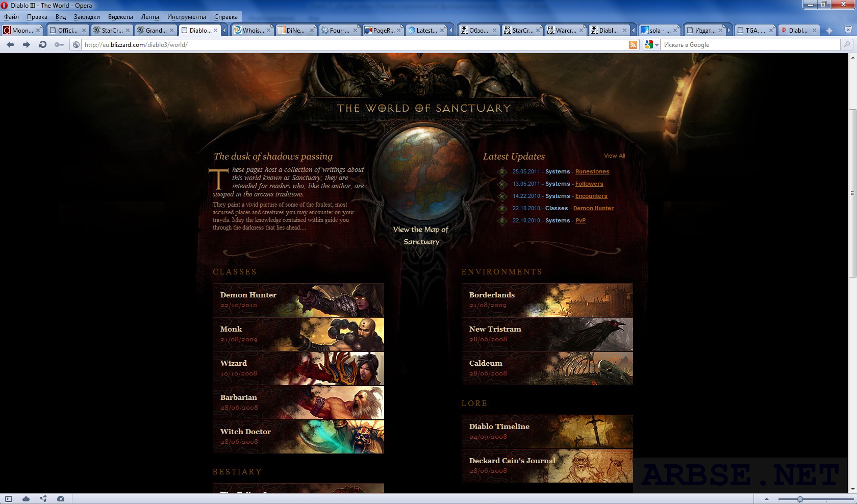Switch to the Offici... tab

click(x=68, y=31)
